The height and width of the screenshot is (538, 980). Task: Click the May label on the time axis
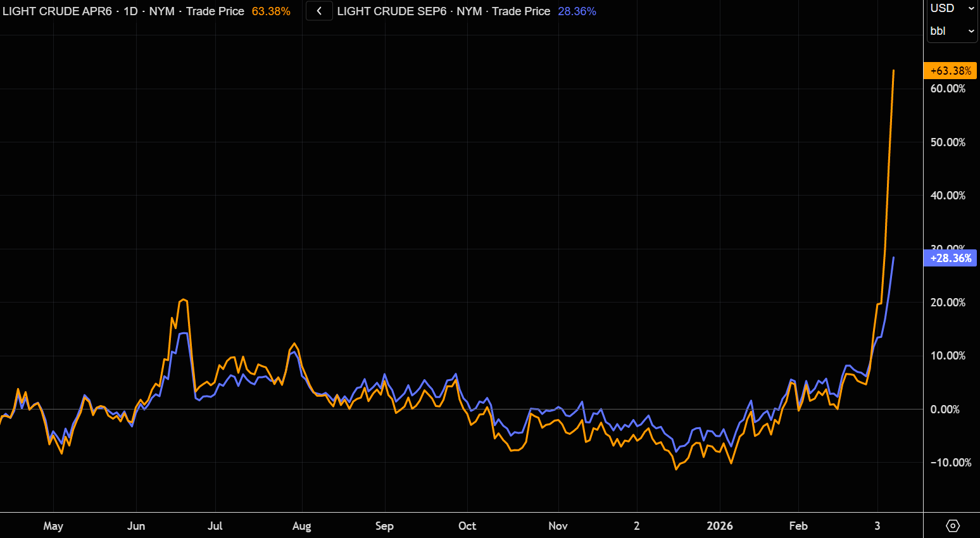[x=53, y=526]
